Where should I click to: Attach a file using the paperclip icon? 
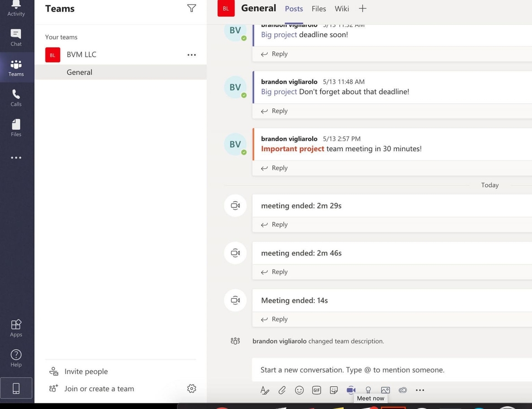click(282, 390)
